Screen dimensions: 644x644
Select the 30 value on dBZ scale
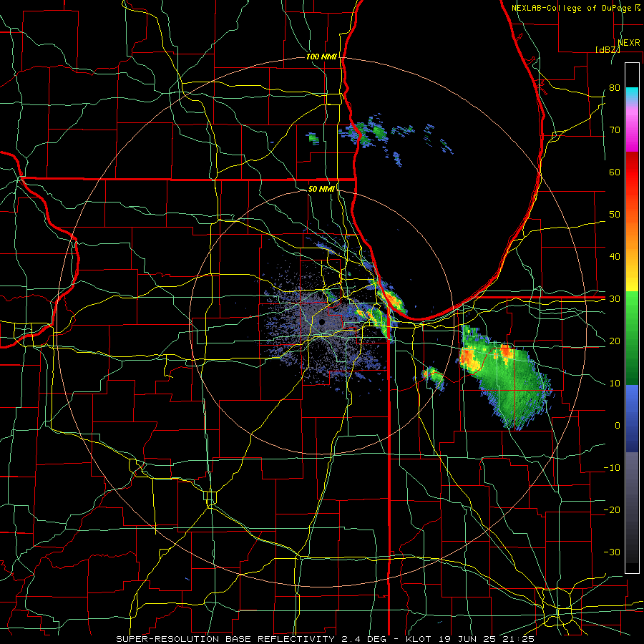point(615,299)
